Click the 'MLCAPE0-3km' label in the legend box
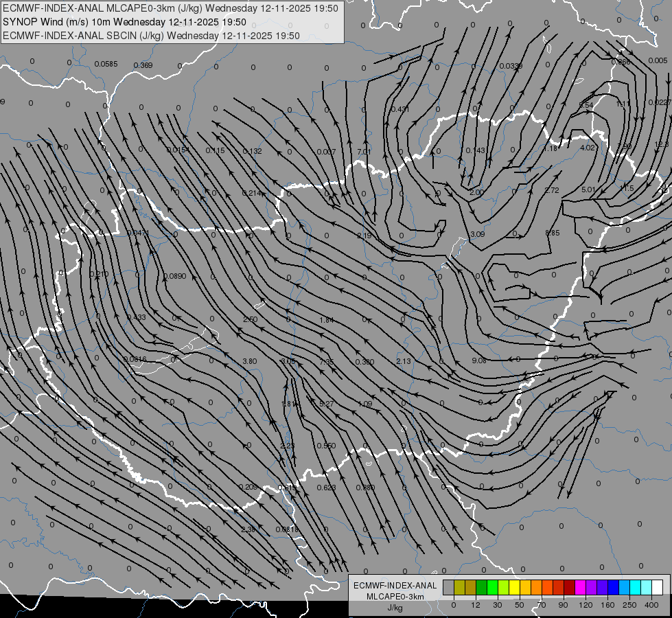Viewport: 672px width, 618px height. pos(395,597)
